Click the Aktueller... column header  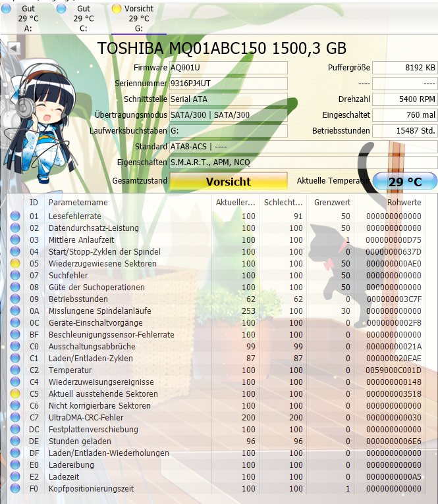tap(235, 203)
